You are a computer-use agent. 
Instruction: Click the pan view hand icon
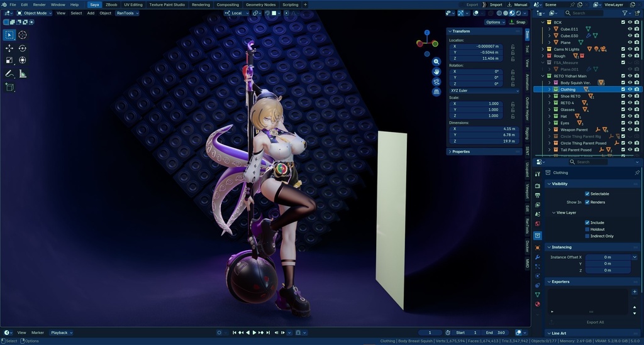click(x=436, y=72)
